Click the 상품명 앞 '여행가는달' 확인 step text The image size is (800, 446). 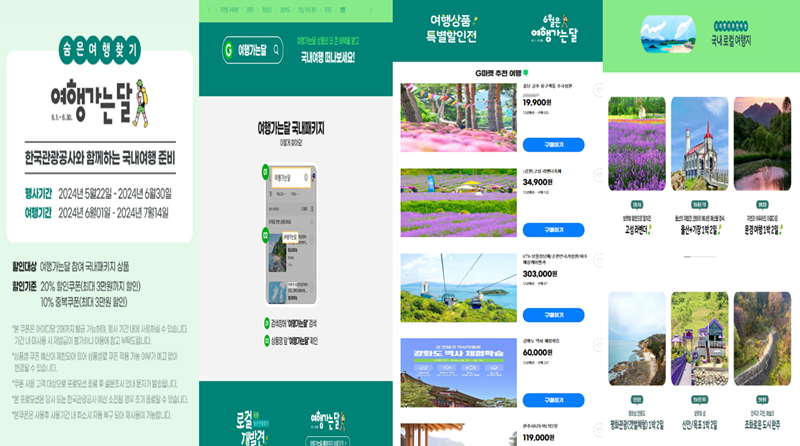click(294, 340)
